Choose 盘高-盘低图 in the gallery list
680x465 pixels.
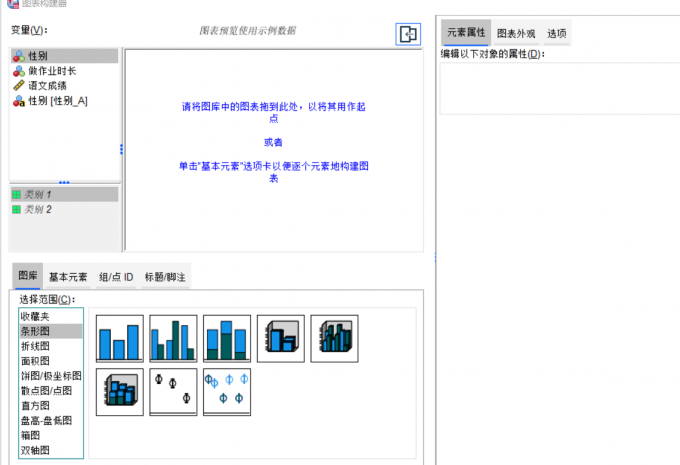[x=51, y=420]
